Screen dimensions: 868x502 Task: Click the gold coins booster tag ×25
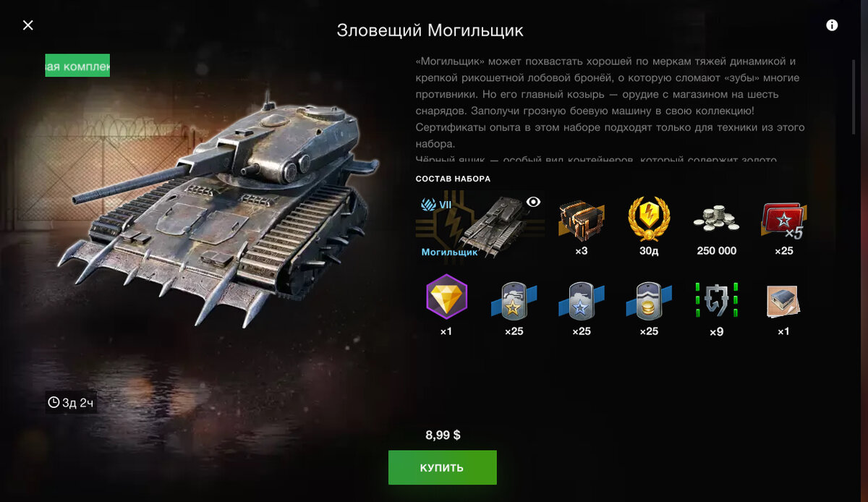(x=649, y=300)
